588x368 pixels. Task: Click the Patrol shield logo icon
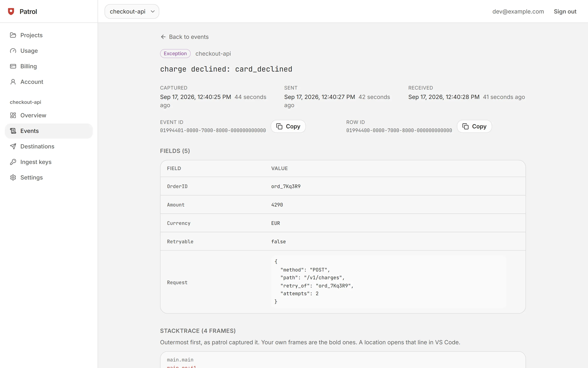pyautogui.click(x=11, y=11)
